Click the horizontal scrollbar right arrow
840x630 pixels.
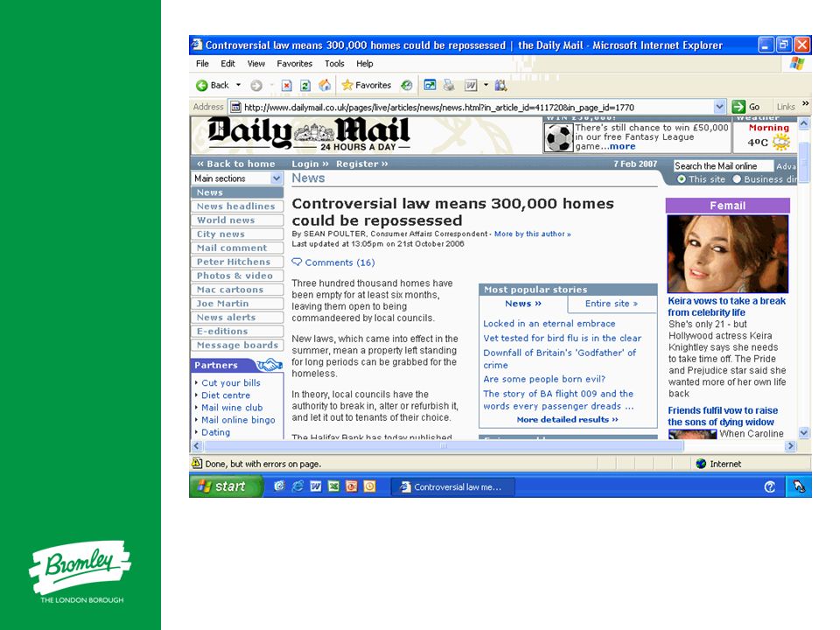pyautogui.click(x=790, y=445)
